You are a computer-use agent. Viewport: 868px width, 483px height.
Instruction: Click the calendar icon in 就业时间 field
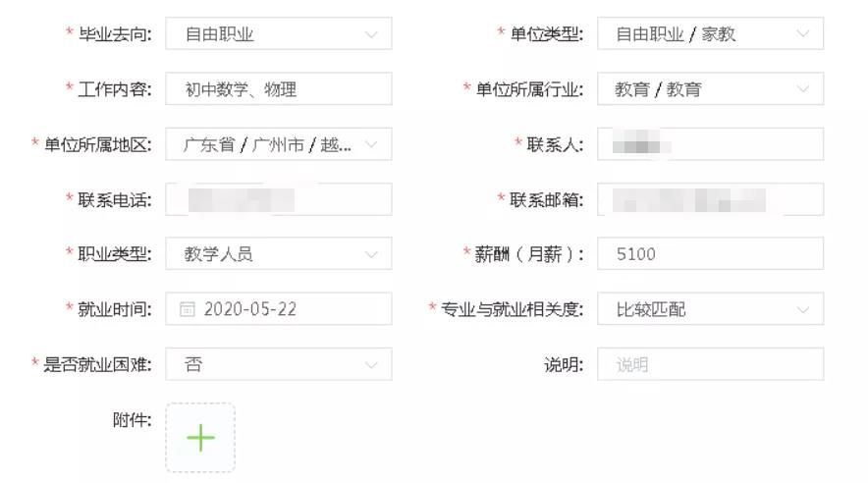(188, 309)
